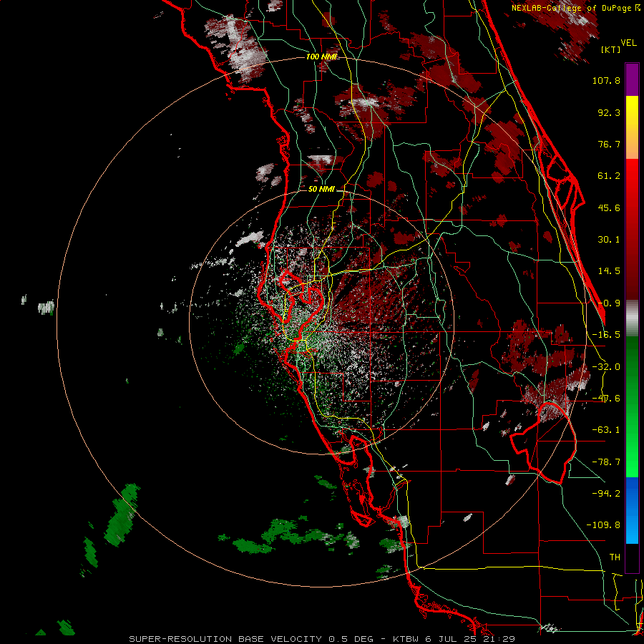Click the [KT] units label

coord(610,49)
